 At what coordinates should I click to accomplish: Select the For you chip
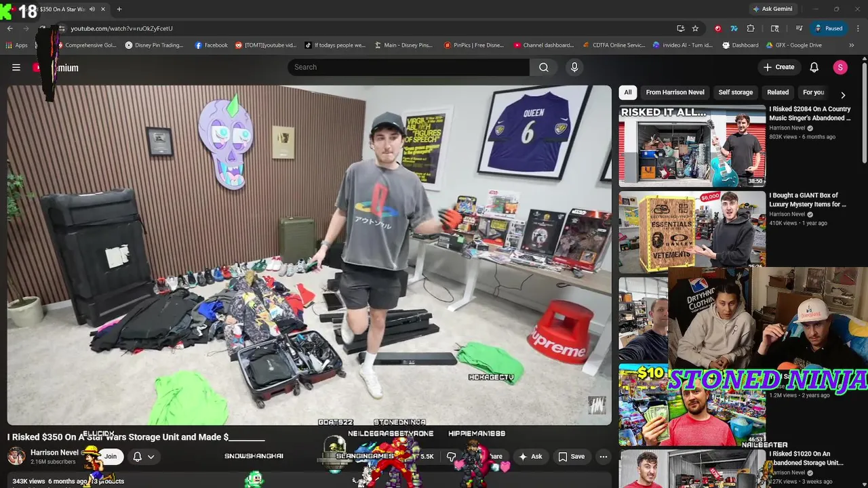pos(813,92)
